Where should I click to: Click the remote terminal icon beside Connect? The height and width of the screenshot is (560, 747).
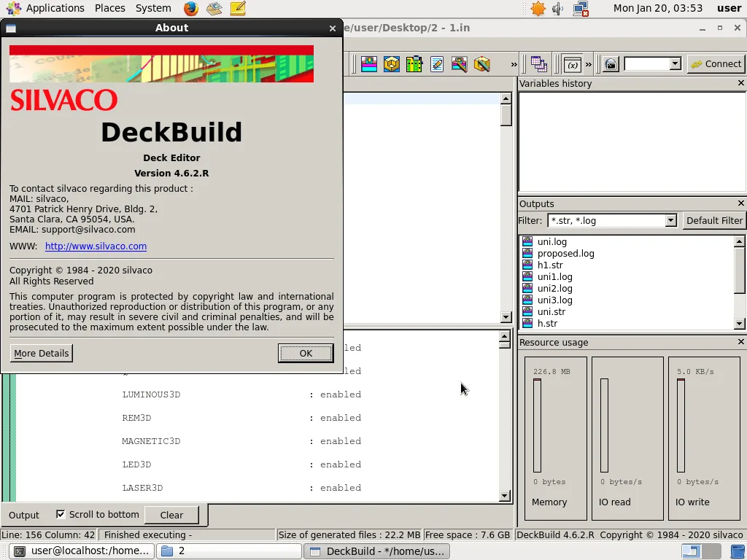click(611, 64)
